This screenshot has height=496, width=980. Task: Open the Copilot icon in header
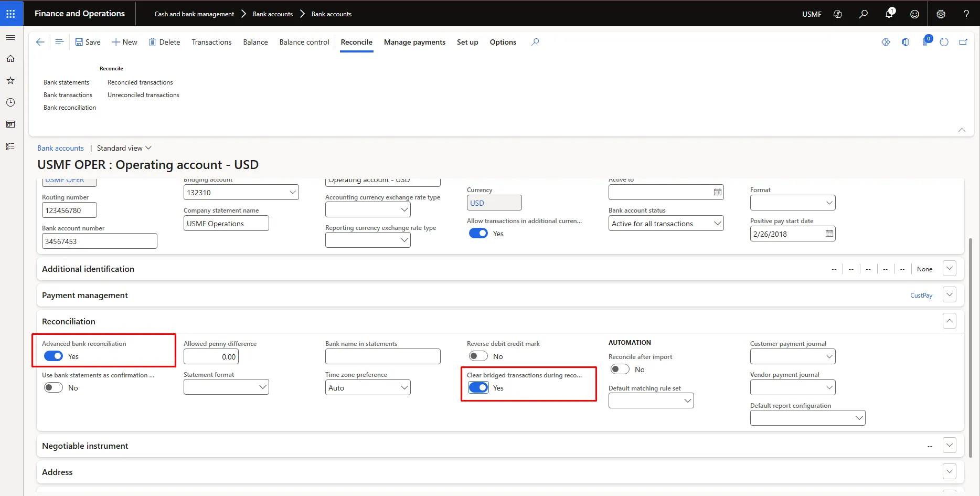point(838,14)
